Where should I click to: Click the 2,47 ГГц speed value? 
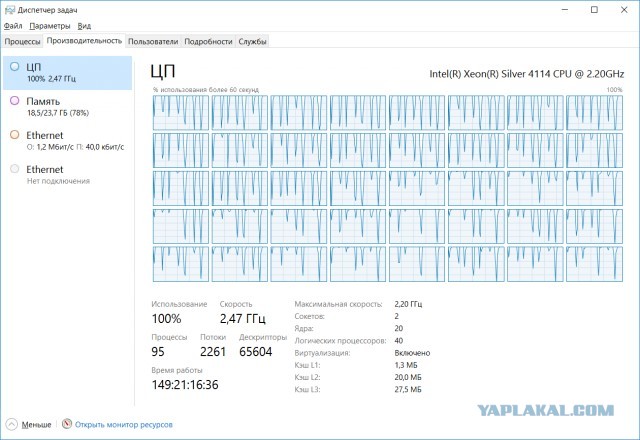(243, 319)
